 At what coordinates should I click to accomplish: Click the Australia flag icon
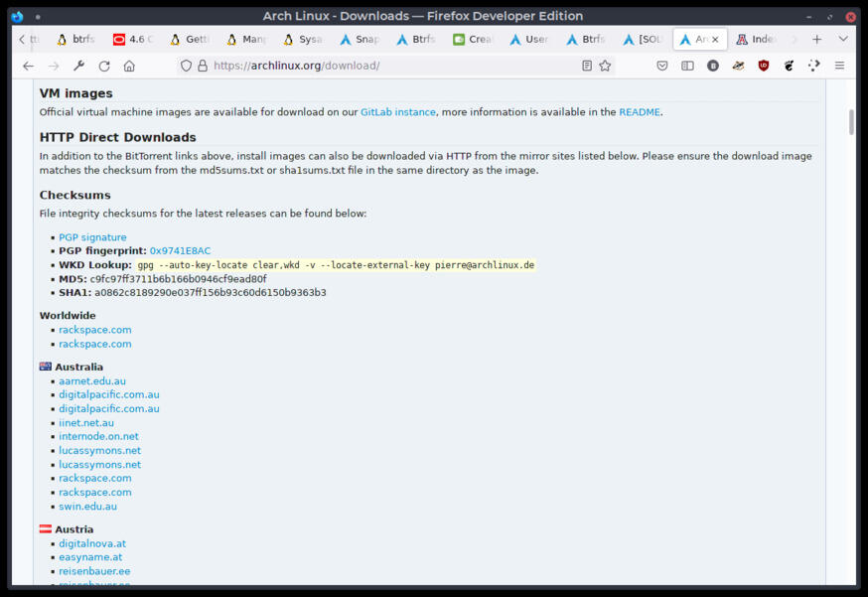(x=46, y=367)
